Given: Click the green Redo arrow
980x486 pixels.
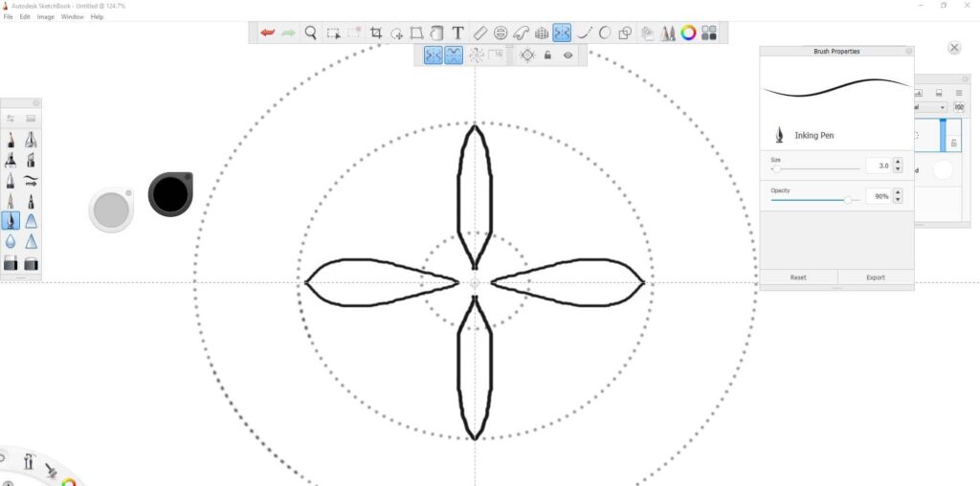Looking at the screenshot, I should pos(288,33).
